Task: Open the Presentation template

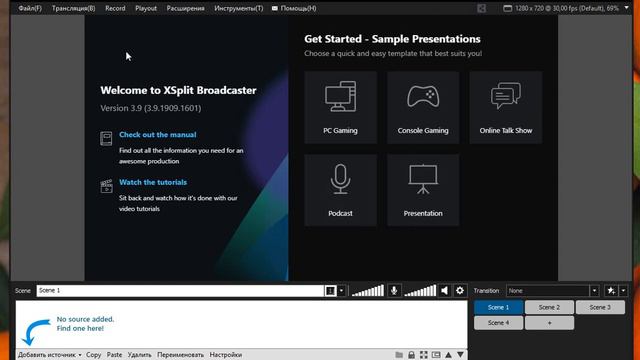Action: tap(423, 190)
